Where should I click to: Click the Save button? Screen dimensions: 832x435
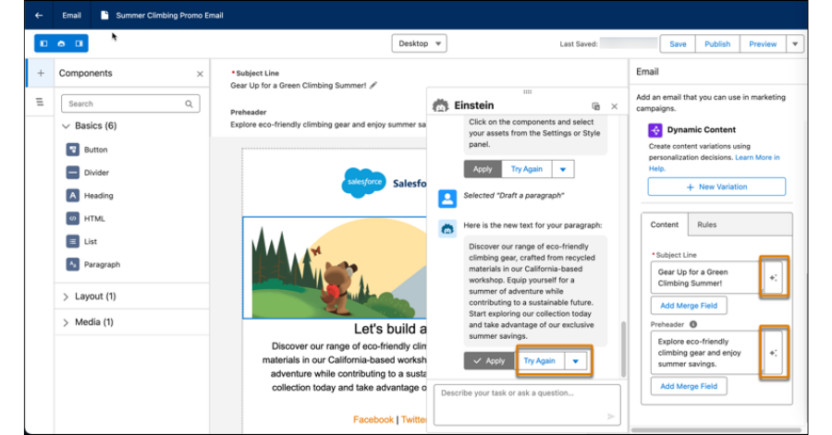click(x=678, y=44)
